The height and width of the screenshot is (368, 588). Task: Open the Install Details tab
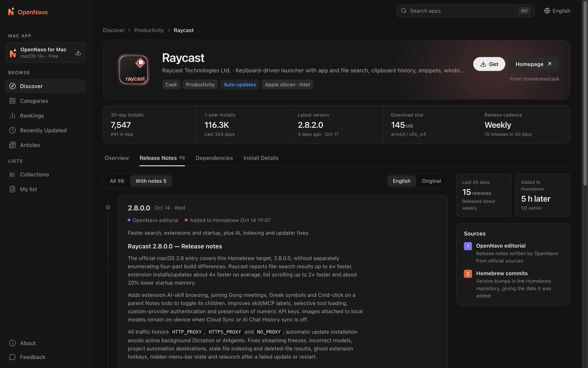pyautogui.click(x=261, y=158)
